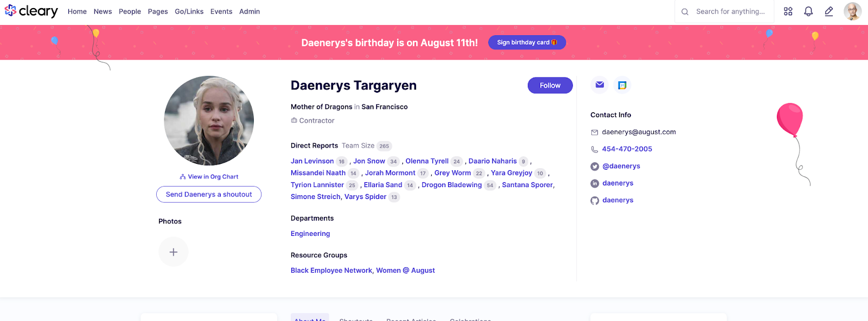Click the calendar icon button

(622, 85)
